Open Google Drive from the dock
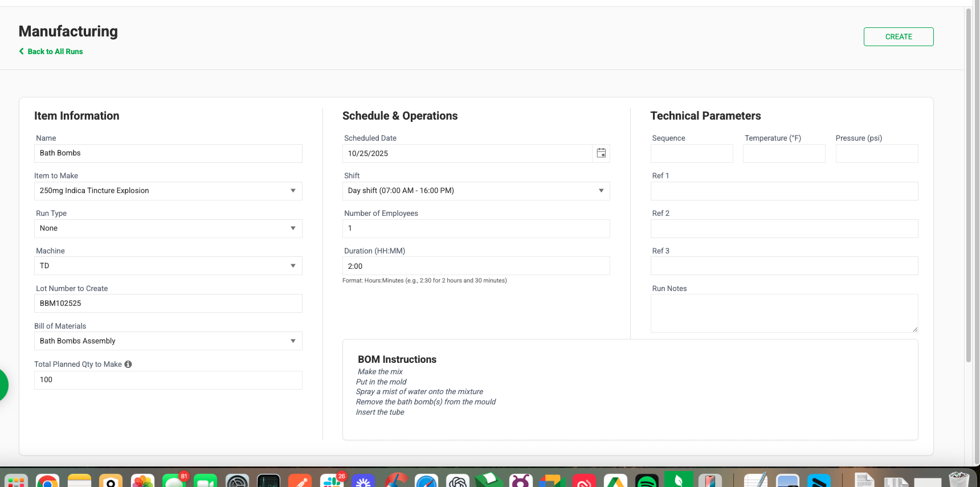Screen dimensions: 980x487 tap(615, 482)
